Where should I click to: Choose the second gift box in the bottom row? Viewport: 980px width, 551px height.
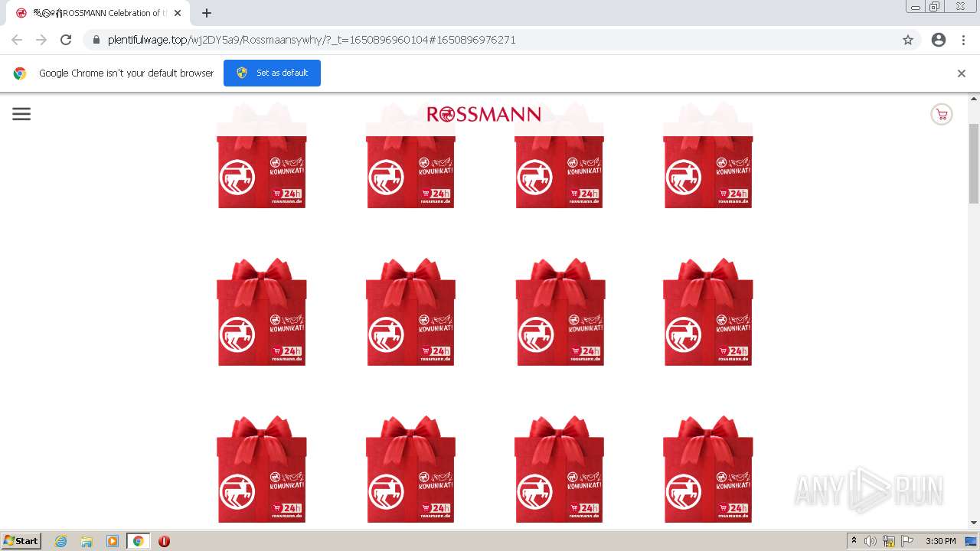(410, 469)
